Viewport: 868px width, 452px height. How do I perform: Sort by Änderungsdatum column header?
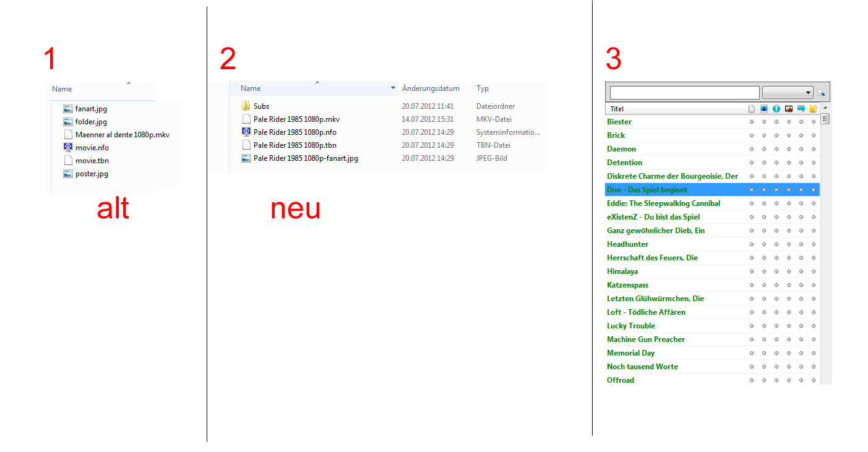(x=435, y=88)
